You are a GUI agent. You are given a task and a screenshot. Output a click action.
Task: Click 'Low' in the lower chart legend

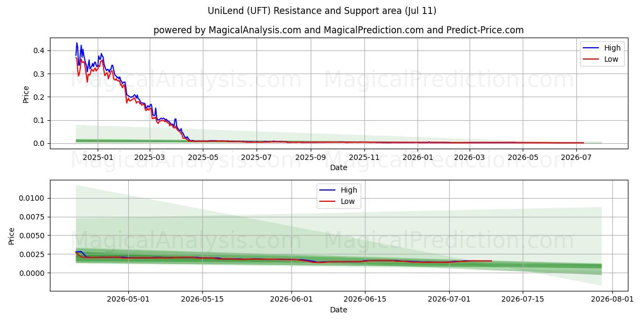click(348, 202)
